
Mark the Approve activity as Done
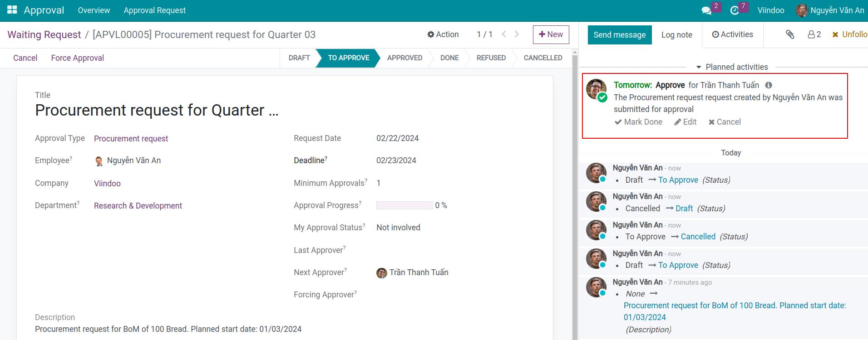pos(638,122)
